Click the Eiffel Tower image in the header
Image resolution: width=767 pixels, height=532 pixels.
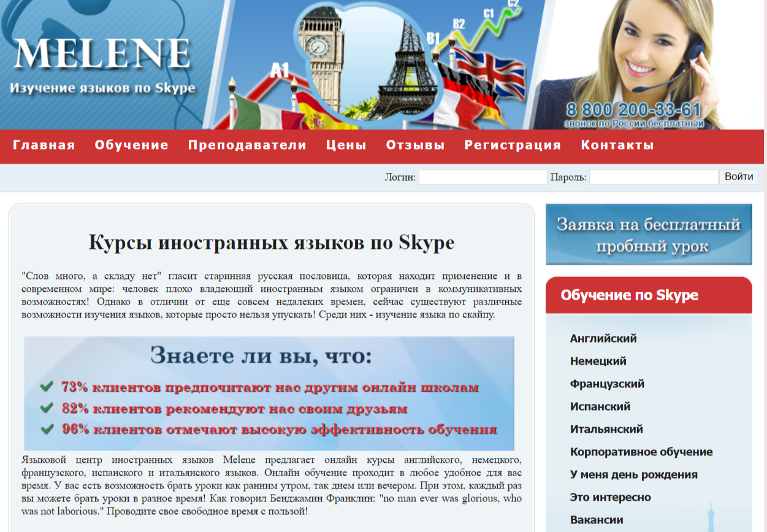[405, 64]
